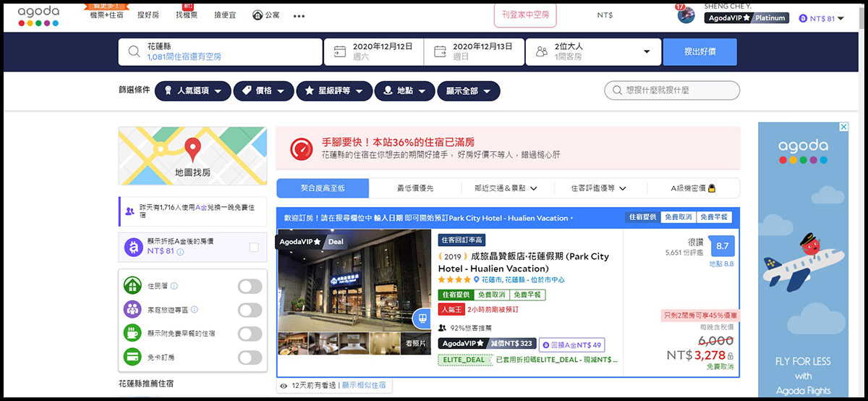This screenshot has height=401, width=868.
Task: Open the check-in calendar icon
Action: pyautogui.click(x=340, y=51)
